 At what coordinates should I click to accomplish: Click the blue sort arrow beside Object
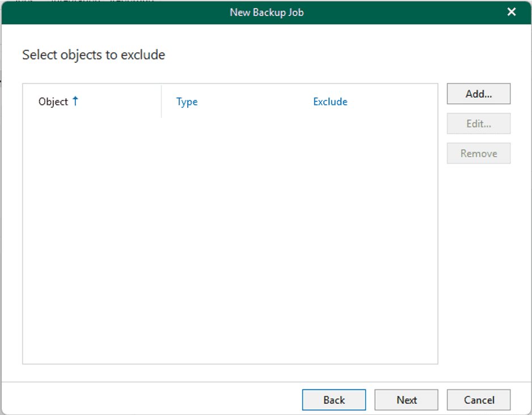pos(75,101)
